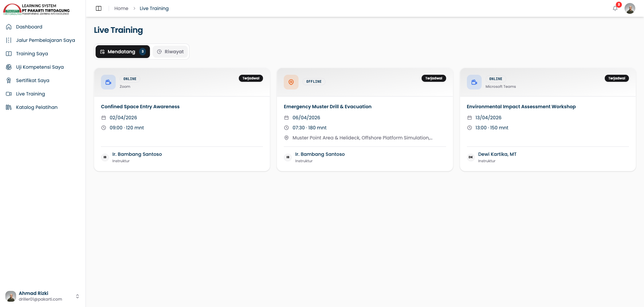Click the Dashboard home icon
This screenshot has width=644, height=307.
(9, 27)
